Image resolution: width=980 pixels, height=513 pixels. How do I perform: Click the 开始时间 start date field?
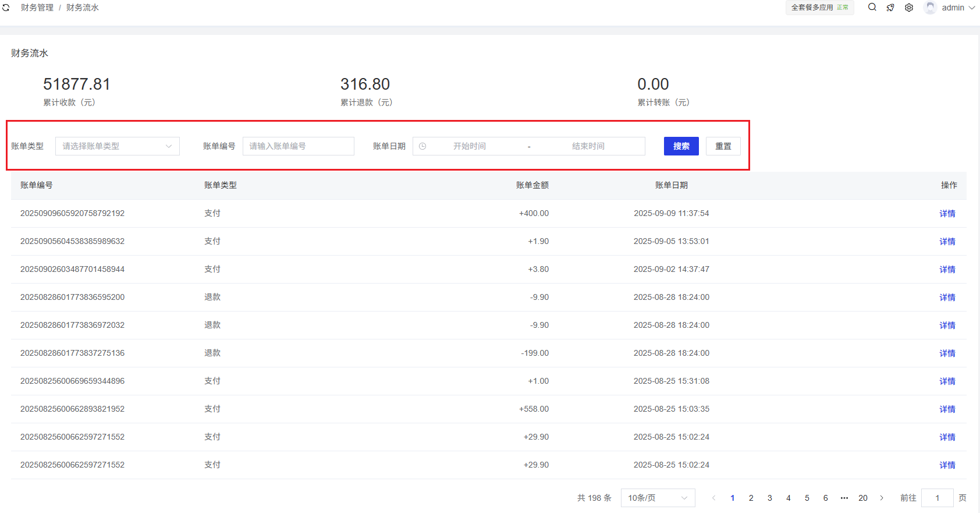click(470, 146)
